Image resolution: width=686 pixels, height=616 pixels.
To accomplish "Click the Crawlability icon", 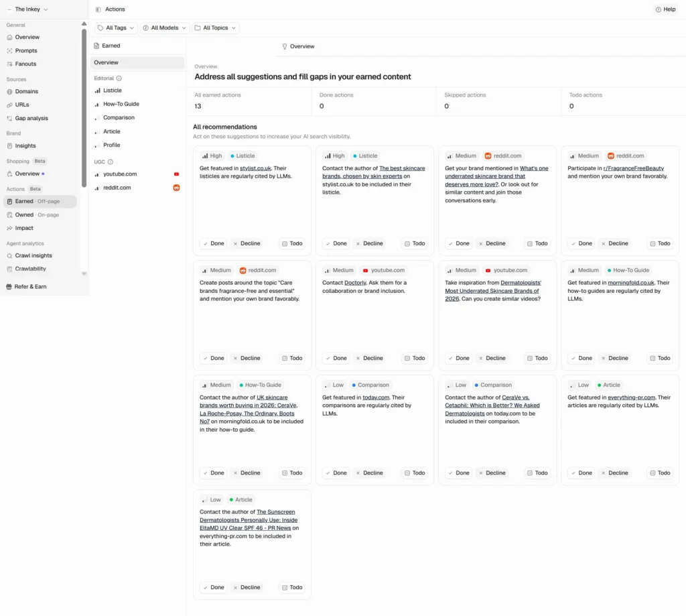I will 9,269.
